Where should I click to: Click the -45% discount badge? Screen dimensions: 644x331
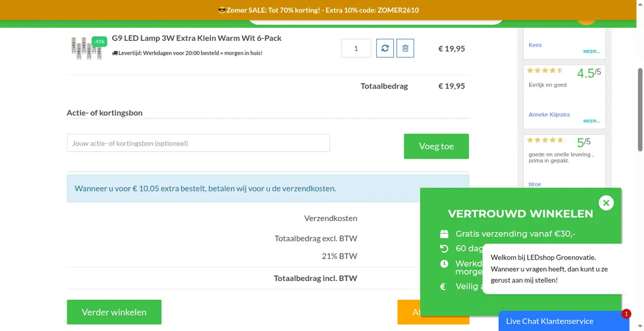[99, 42]
